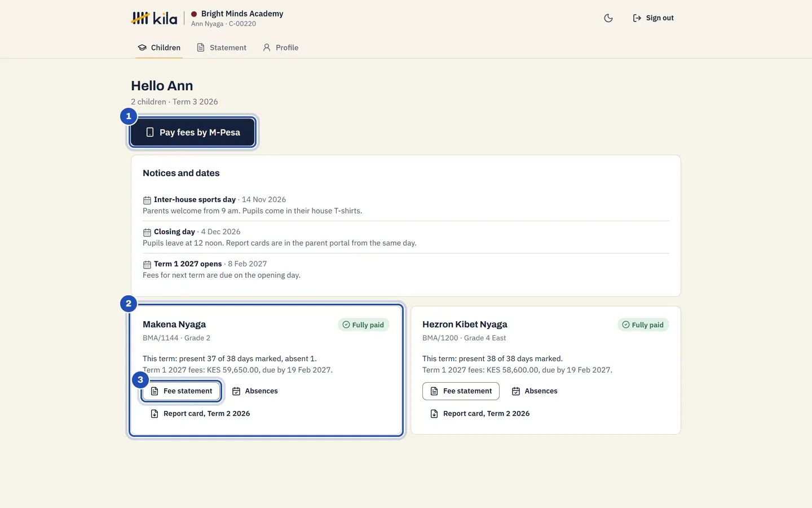Image resolution: width=812 pixels, height=508 pixels.
Task: Click the Makena Nyaga name heading
Action: click(174, 324)
